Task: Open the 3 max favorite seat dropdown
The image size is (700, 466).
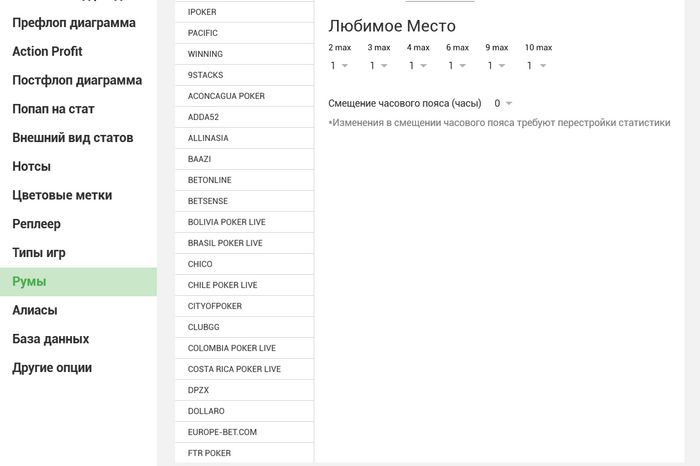Action: [378, 66]
